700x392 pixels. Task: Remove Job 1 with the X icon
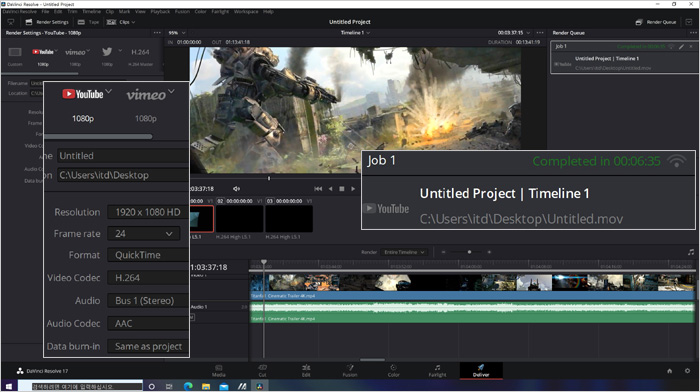click(691, 46)
